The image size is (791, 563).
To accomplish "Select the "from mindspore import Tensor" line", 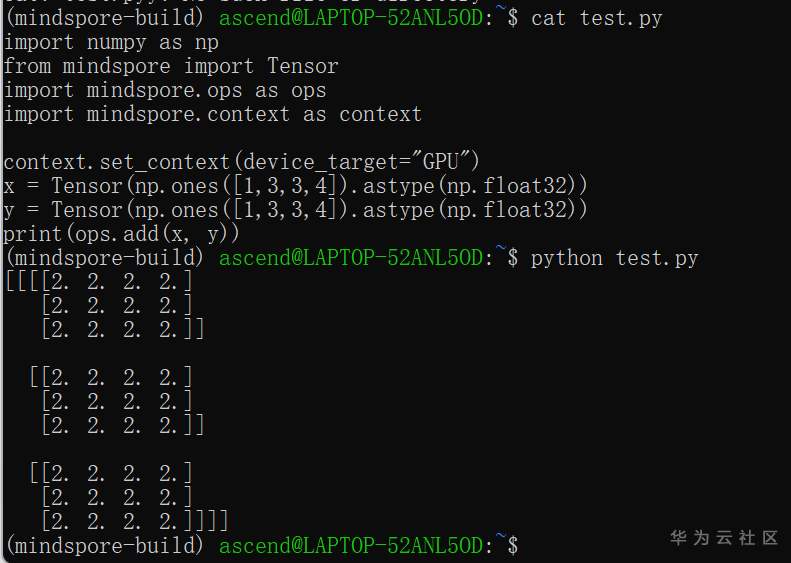I will tap(171, 66).
